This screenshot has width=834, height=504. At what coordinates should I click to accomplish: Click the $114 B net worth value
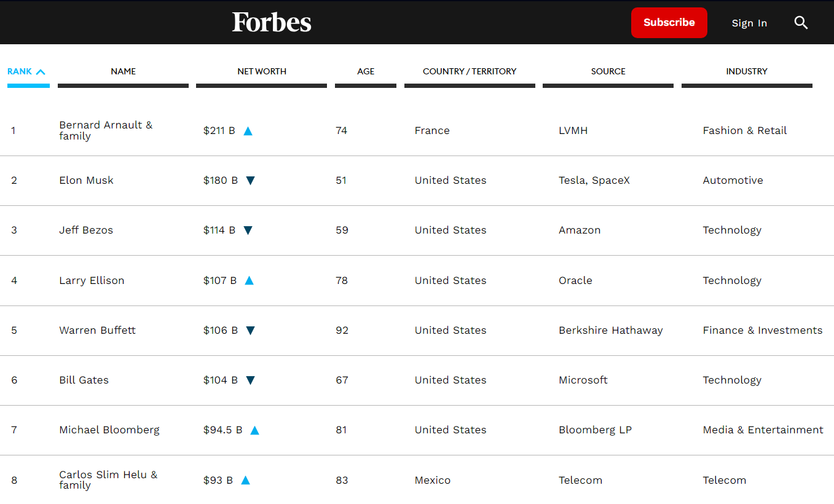tap(219, 230)
